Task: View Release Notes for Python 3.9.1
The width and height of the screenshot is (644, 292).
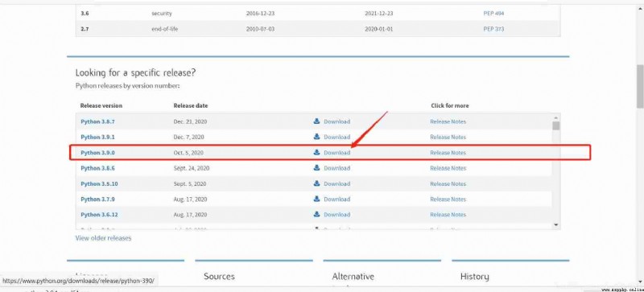Action: (x=448, y=138)
